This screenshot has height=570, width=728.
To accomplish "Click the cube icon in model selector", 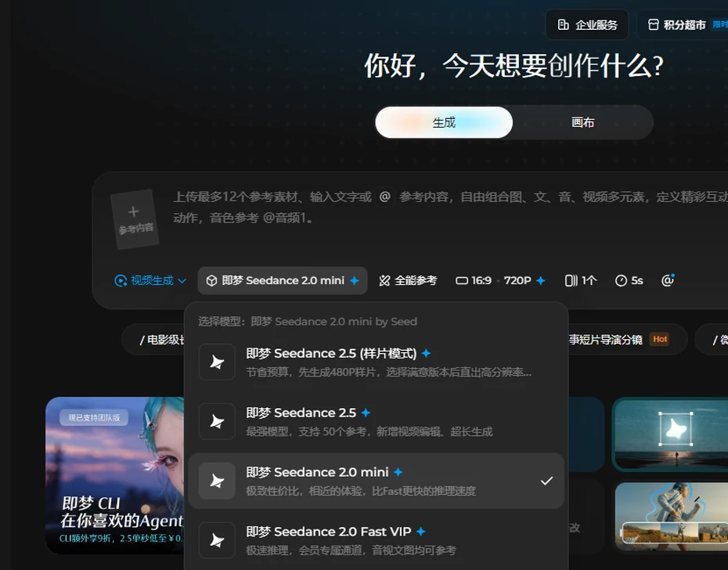I will [211, 280].
